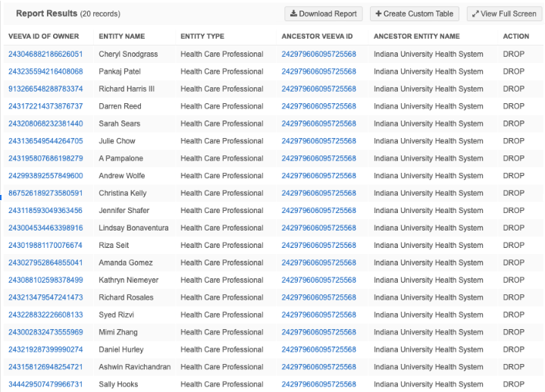Viewport: 545px width, 392px height.
Task: Click the Ancestor Veeva ID column header
Action: tap(317, 36)
